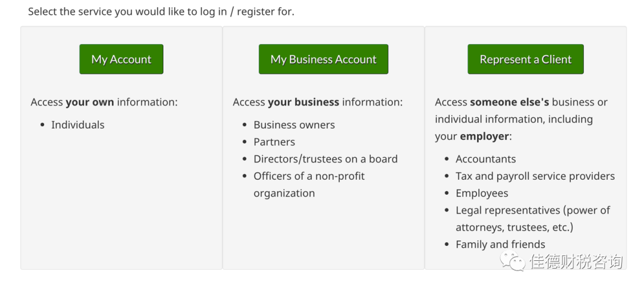Image resolution: width=644 pixels, height=290 pixels.
Task: Click the green My Account button
Action: point(121,60)
